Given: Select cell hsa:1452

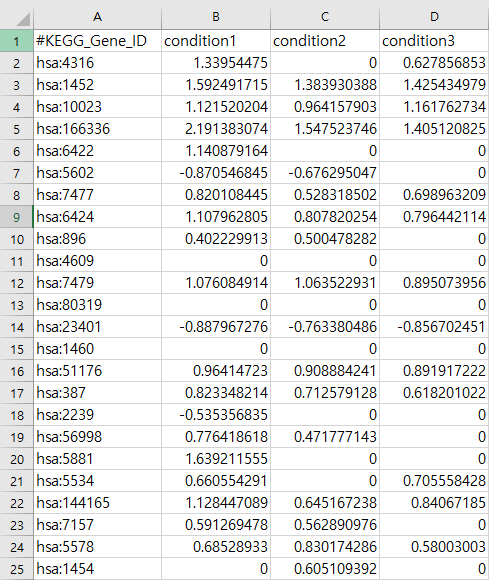Looking at the screenshot, I should pyautogui.click(x=97, y=85).
